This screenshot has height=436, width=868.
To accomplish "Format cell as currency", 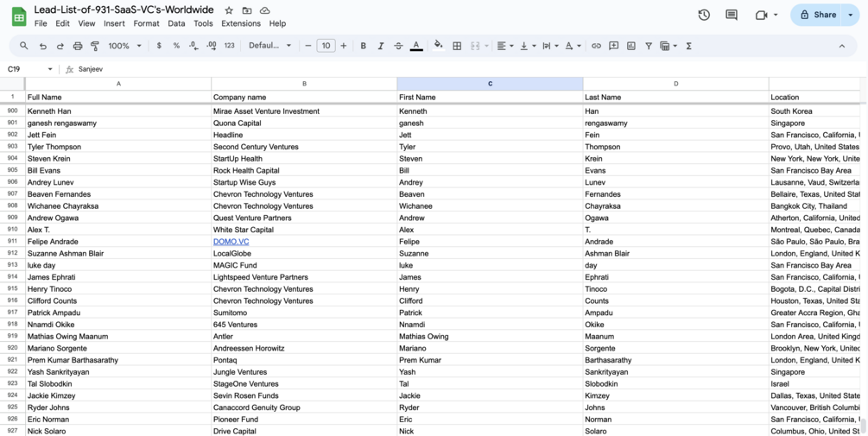I will tap(159, 46).
